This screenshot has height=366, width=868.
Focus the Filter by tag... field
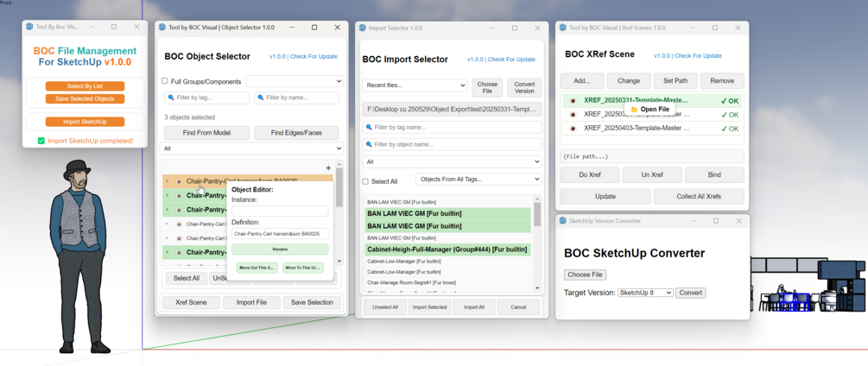pos(207,98)
